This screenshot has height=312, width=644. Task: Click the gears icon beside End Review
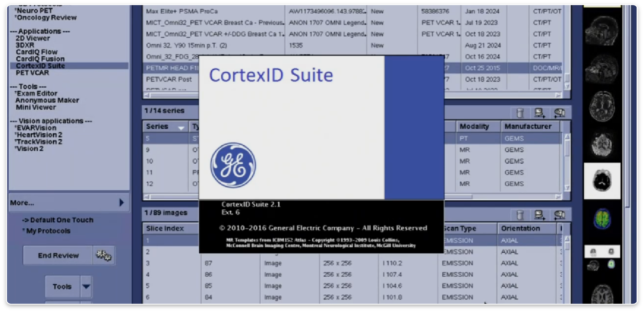point(104,256)
